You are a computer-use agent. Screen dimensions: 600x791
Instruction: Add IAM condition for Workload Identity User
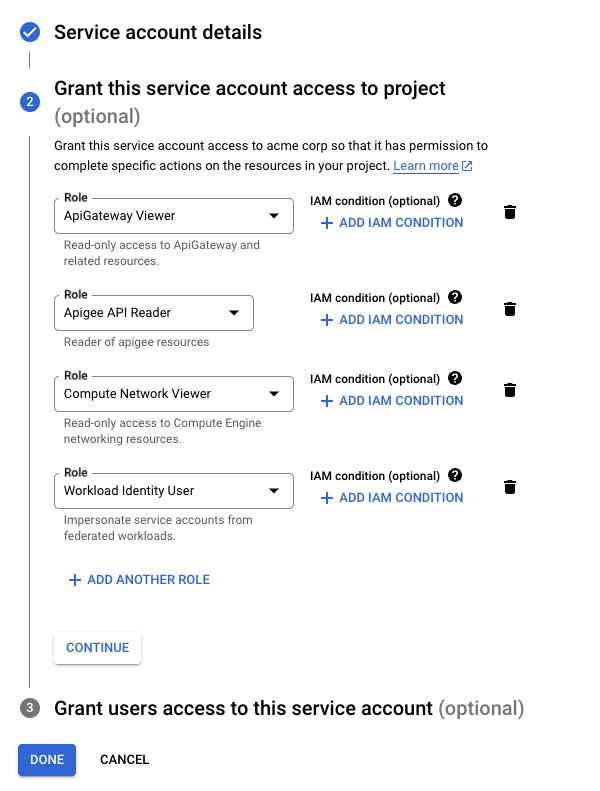[391, 498]
